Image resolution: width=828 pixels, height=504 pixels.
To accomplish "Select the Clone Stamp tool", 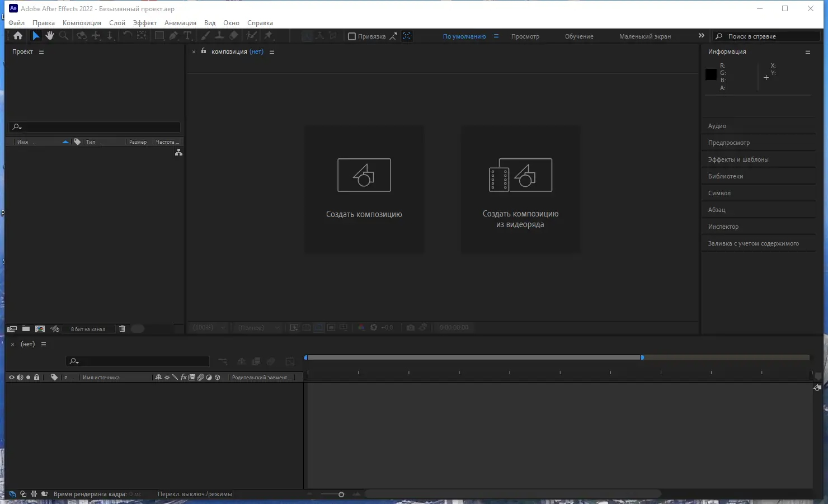I will tap(219, 36).
